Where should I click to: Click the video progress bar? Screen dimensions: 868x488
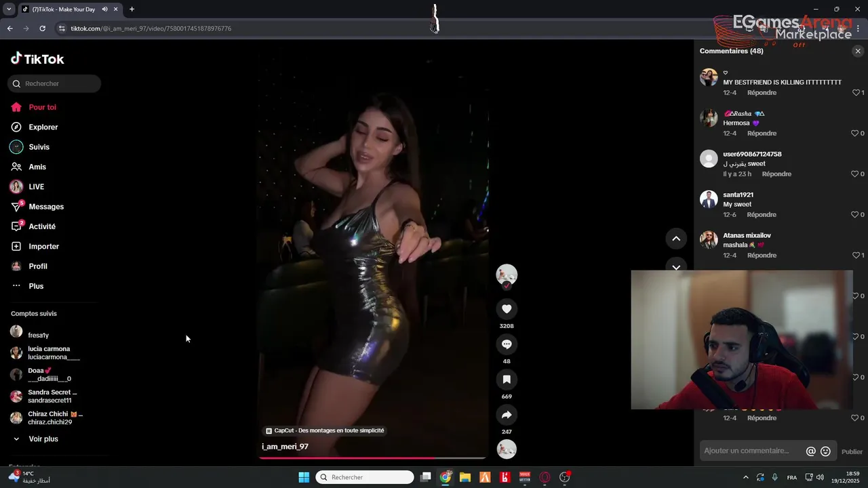(372, 458)
